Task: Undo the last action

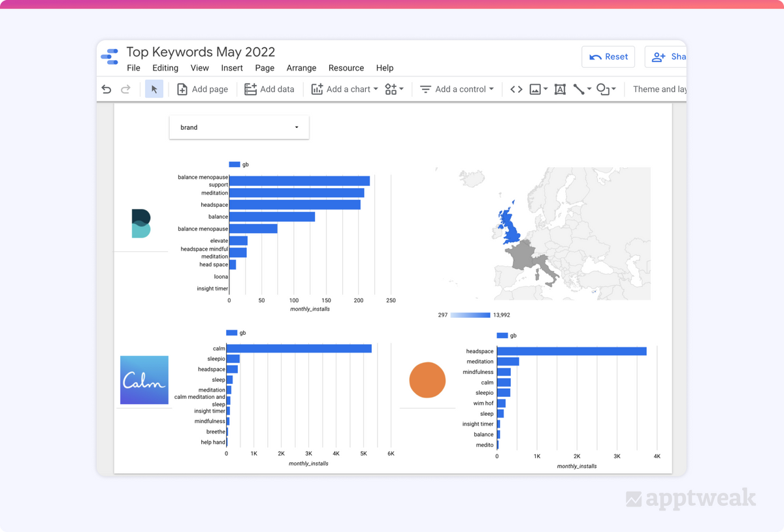Action: (106, 89)
